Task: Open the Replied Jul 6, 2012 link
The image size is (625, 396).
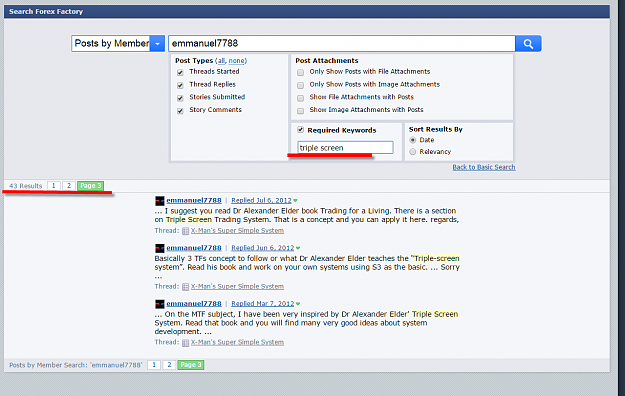Action: pyautogui.click(x=261, y=200)
